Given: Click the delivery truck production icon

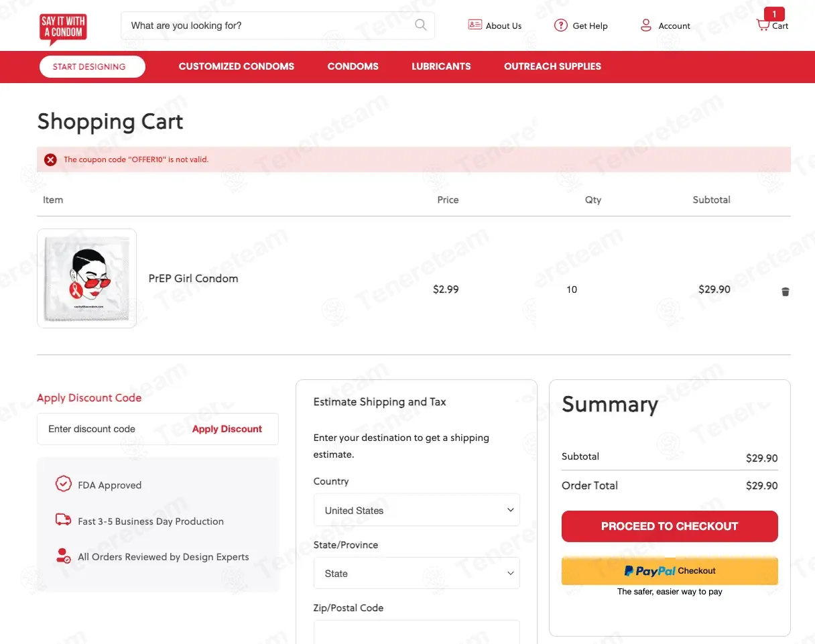Looking at the screenshot, I should click(63, 520).
